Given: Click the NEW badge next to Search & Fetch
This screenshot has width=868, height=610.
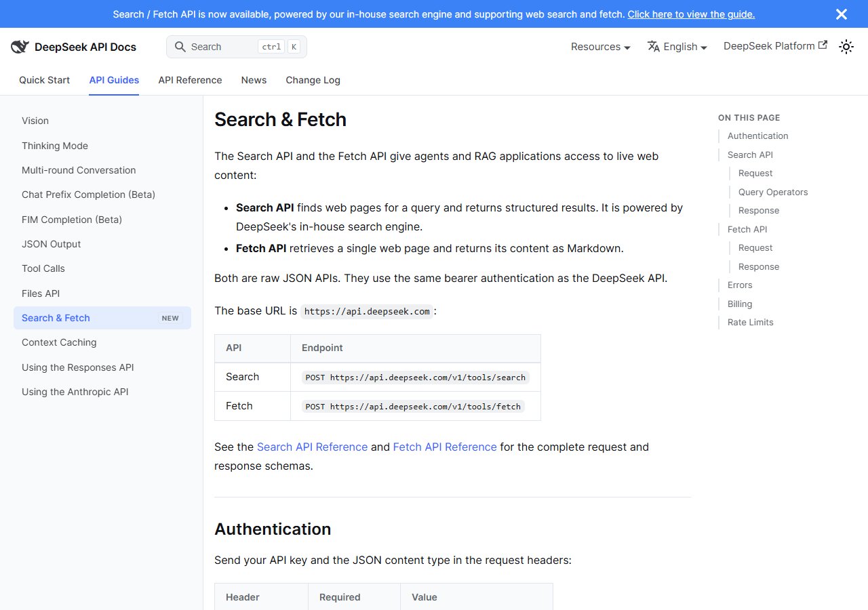Looking at the screenshot, I should 170,318.
